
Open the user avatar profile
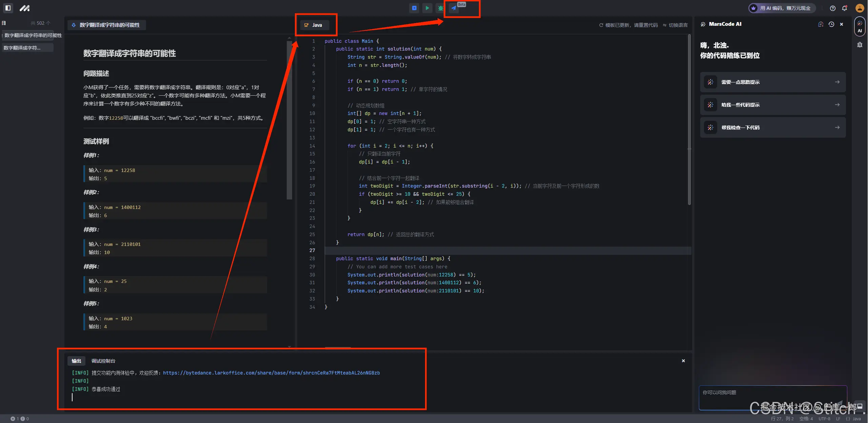pyautogui.click(x=859, y=8)
